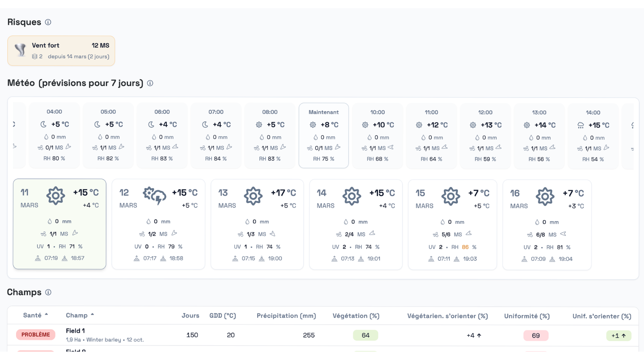Image resolution: width=644 pixels, height=356 pixels.
Task: Click the Uniformité (%) column header
Action: [x=527, y=316]
